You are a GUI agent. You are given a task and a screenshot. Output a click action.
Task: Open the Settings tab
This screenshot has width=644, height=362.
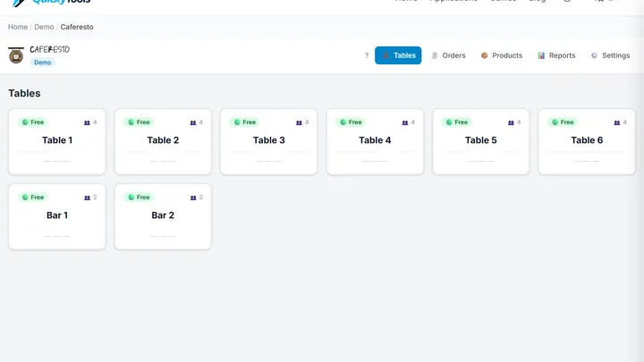[x=610, y=55]
